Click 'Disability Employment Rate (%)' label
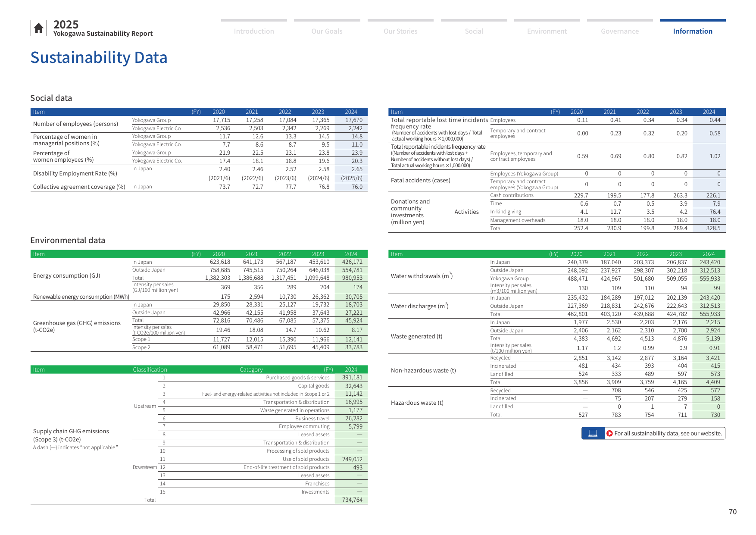 75,173
